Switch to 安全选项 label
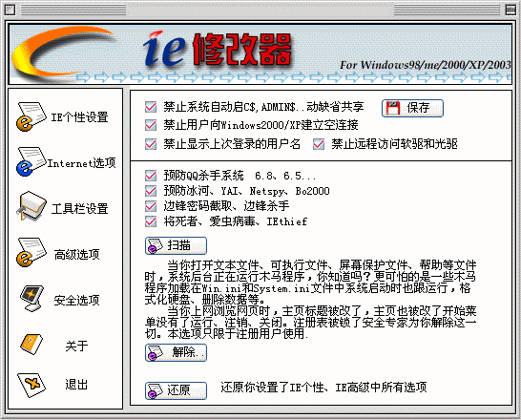Viewport: 521px width, 420px height. [x=76, y=300]
